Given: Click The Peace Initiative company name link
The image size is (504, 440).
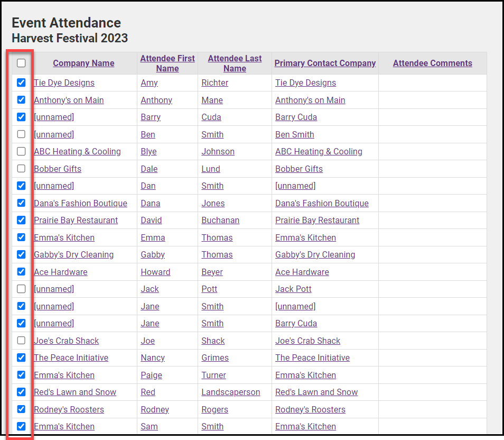Looking at the screenshot, I should click(71, 357).
